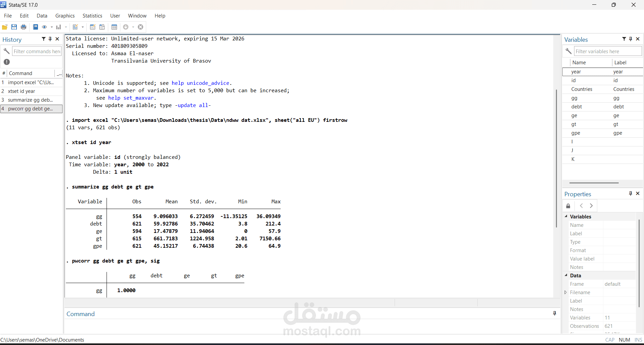This screenshot has height=345, width=644.
Task: Select history command import excel
Action: (x=31, y=82)
